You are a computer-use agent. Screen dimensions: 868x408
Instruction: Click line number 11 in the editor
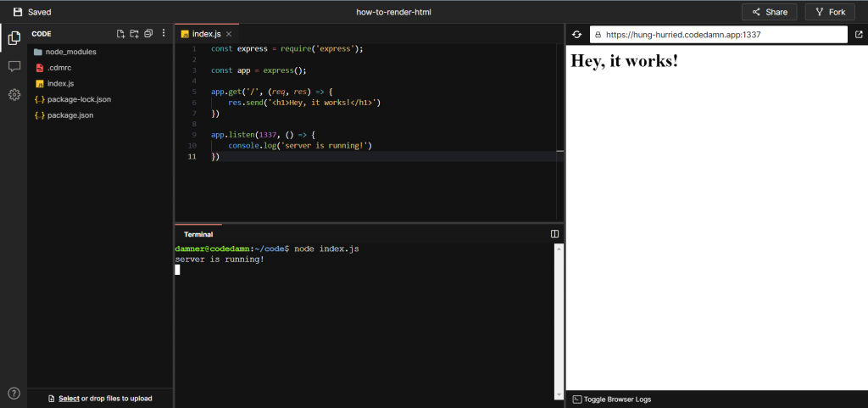(x=192, y=157)
